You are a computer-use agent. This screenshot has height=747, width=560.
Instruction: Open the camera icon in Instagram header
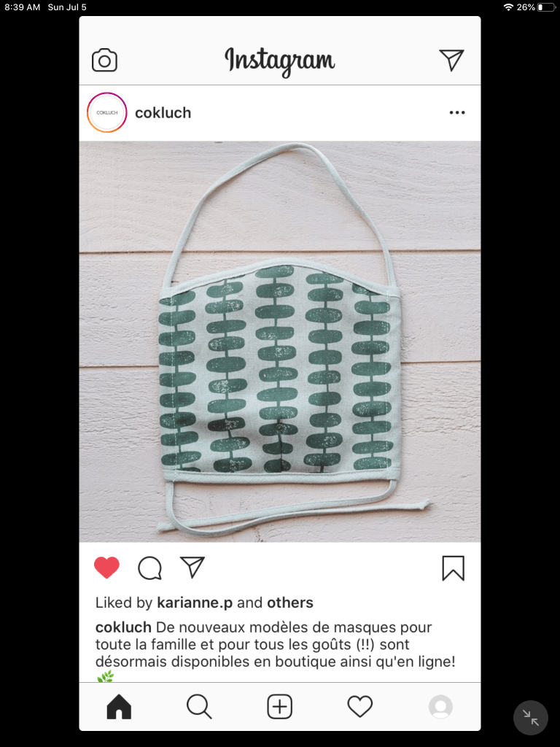(104, 60)
